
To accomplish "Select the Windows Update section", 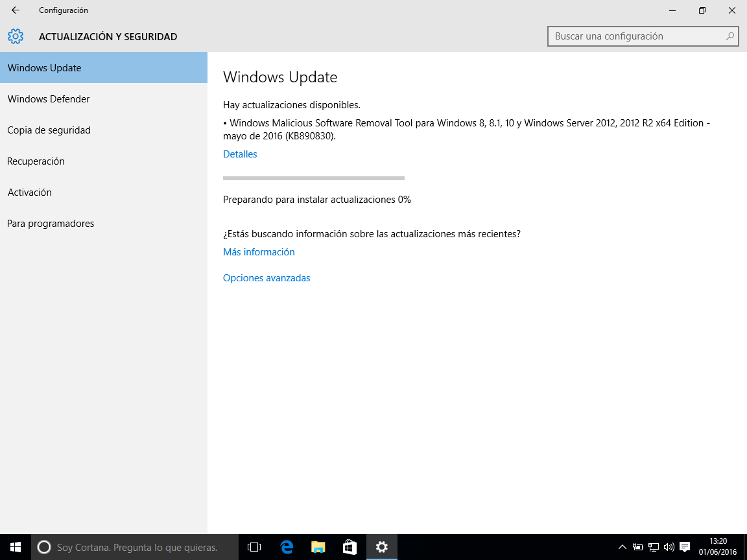I will (x=104, y=67).
